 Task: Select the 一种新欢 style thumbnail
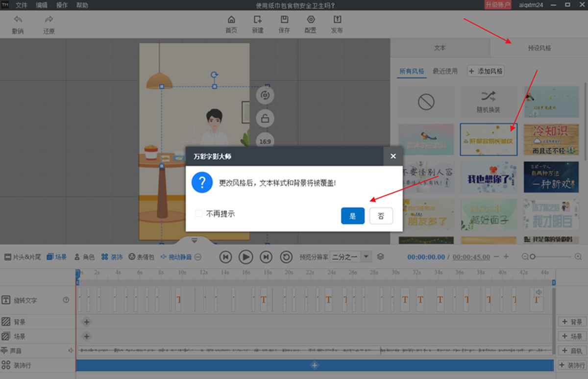[552, 177]
